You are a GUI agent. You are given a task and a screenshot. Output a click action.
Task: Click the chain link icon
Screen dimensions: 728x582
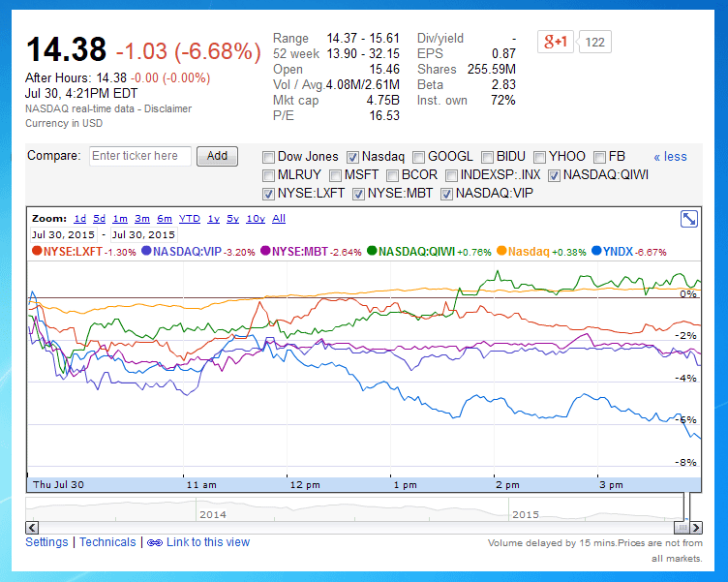coord(155,542)
